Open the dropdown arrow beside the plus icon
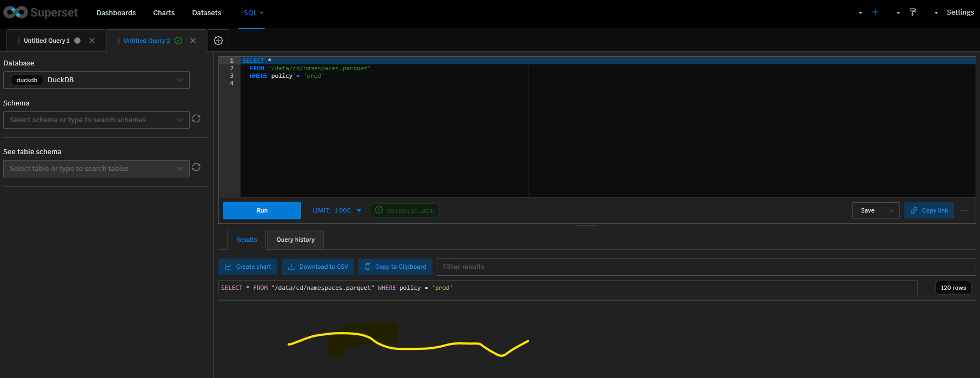The width and height of the screenshot is (980, 378). pyautogui.click(x=861, y=12)
